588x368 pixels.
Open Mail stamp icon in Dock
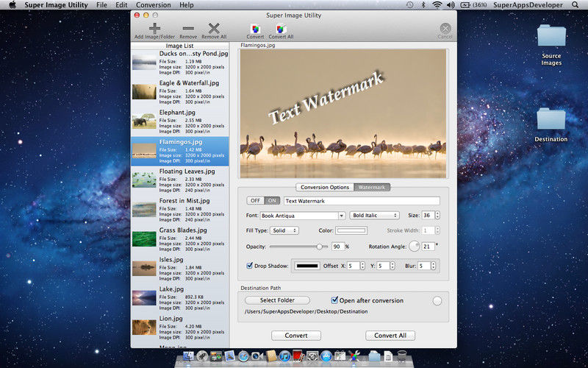tap(230, 356)
